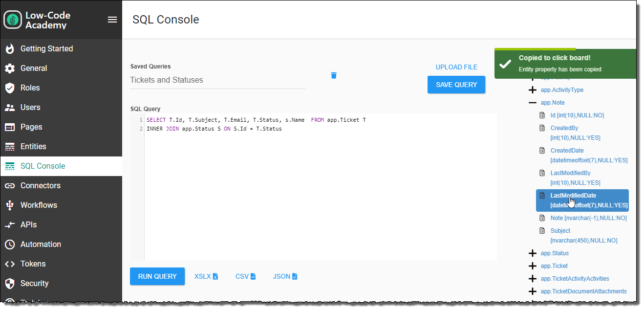This screenshot has height=311, width=644.
Task: Copy the Note [nvarchar(-1),NULL:NO] property
Action: [x=588, y=218]
